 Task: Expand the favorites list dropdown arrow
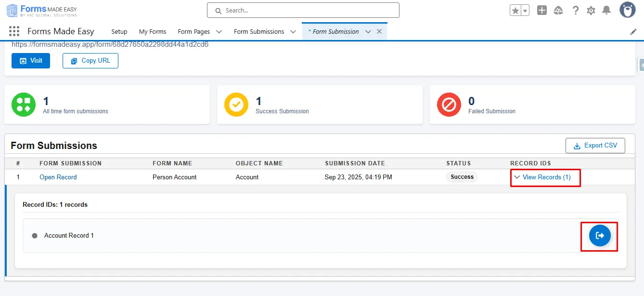pyautogui.click(x=525, y=10)
